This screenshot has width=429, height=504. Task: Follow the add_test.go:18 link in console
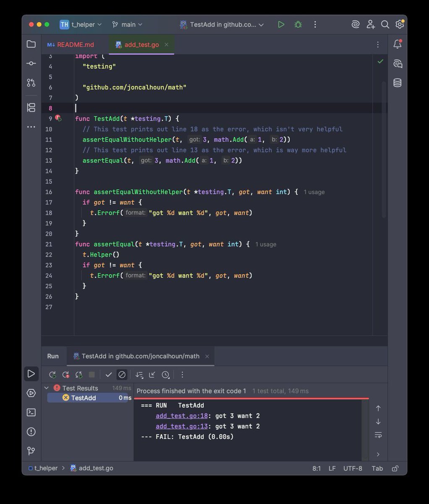tap(182, 416)
